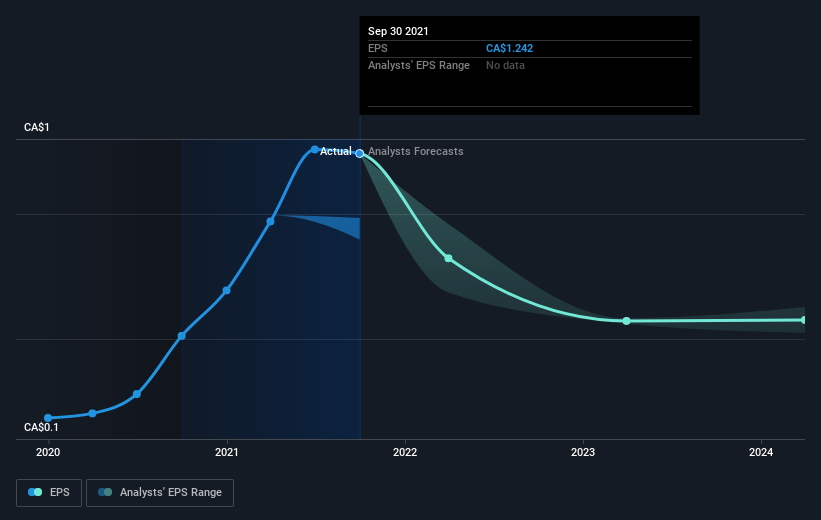Click the 2020 x-axis label
Screen dimensions: 821x520
pos(48,452)
